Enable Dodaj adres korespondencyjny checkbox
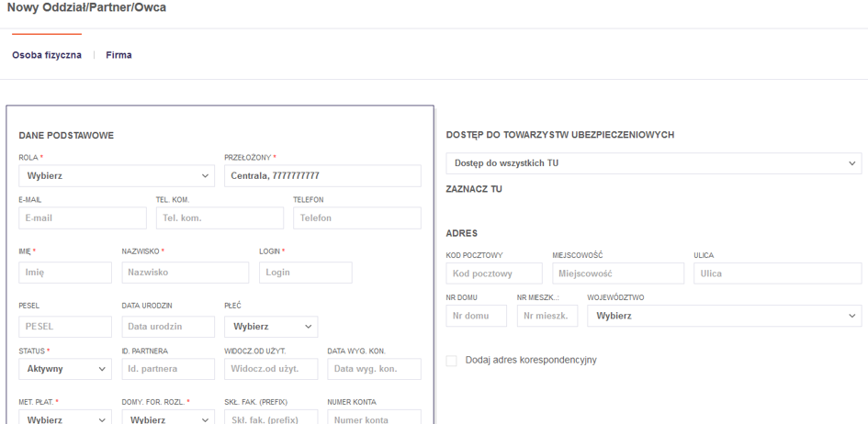868x424 pixels. click(451, 361)
